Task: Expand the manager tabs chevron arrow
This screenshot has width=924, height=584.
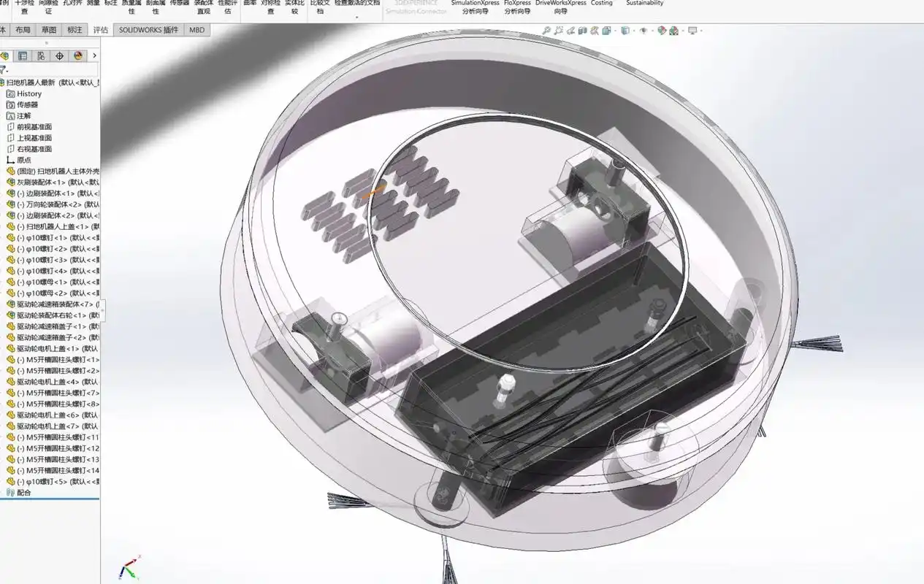Action: pyautogui.click(x=94, y=55)
